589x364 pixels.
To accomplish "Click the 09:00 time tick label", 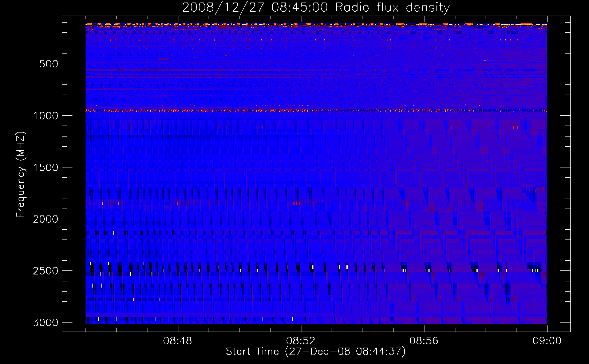I will pos(547,341).
